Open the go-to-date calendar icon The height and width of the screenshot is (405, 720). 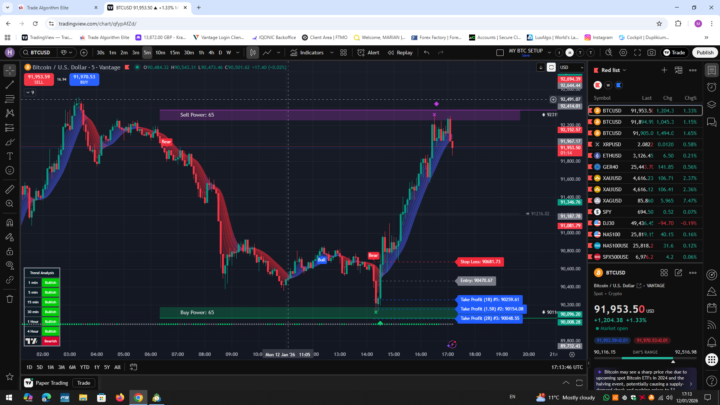pyautogui.click(x=134, y=367)
